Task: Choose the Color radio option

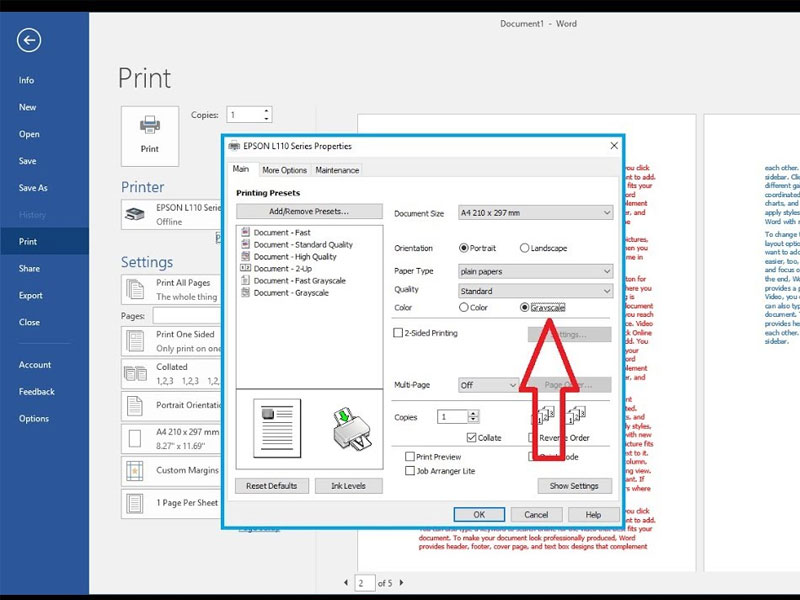Action: tap(464, 307)
